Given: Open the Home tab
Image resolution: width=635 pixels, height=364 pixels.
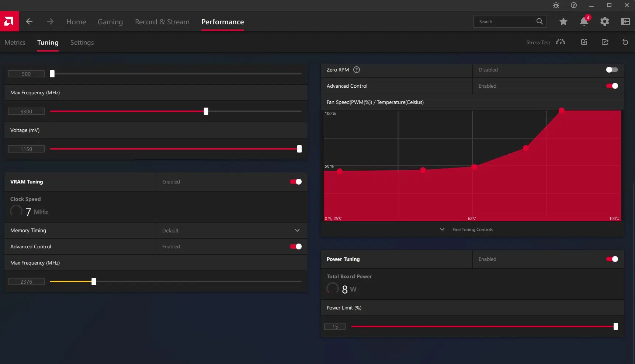Looking at the screenshot, I should point(76,22).
